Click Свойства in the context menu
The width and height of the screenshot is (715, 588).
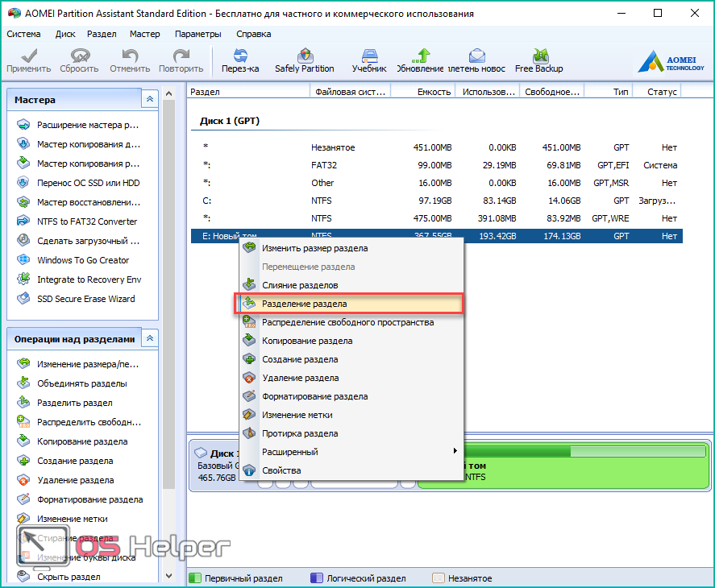281,470
